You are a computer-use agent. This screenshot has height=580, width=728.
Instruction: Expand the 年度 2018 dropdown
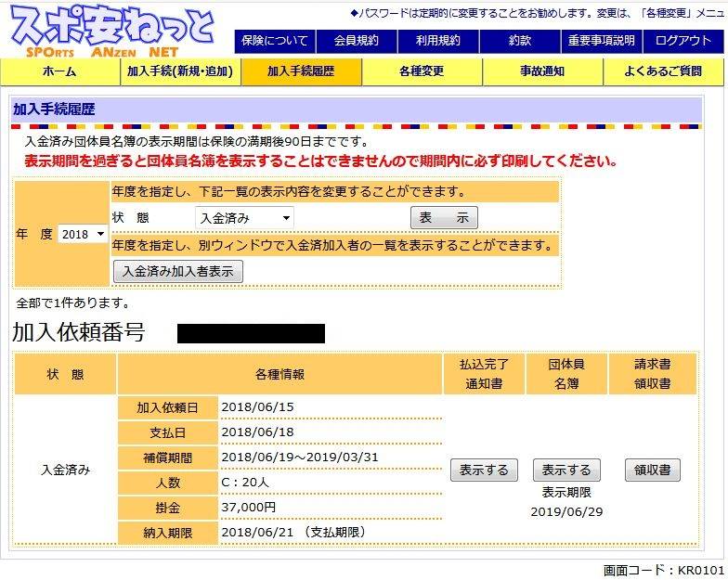click(x=84, y=235)
